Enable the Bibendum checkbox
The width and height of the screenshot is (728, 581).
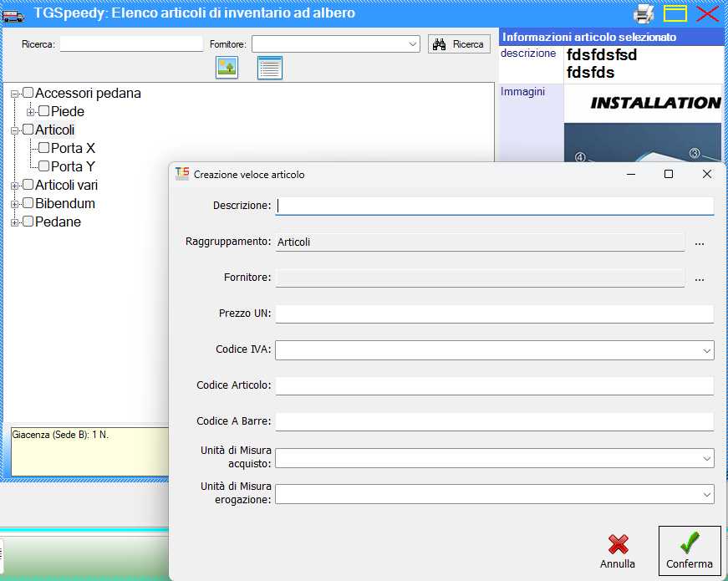point(28,203)
